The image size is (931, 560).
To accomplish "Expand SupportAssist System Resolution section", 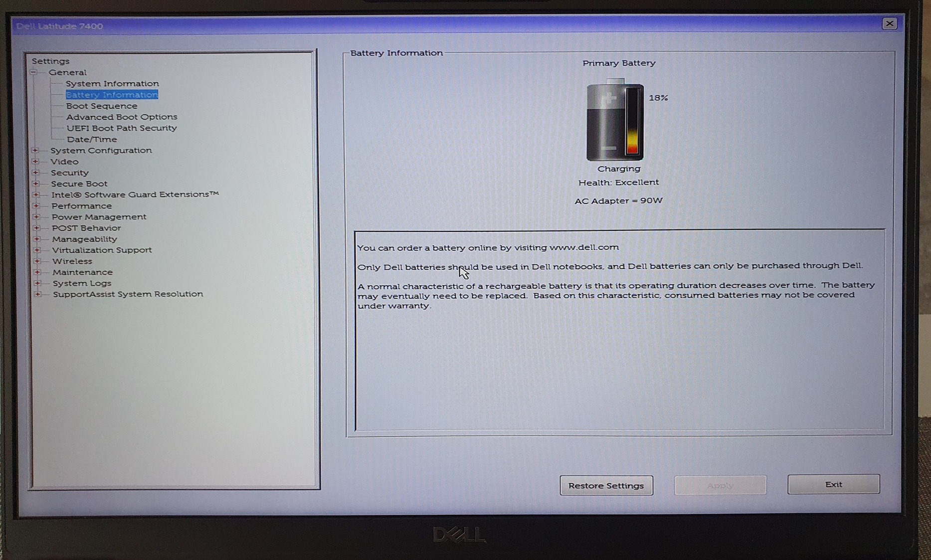I will pyautogui.click(x=38, y=294).
